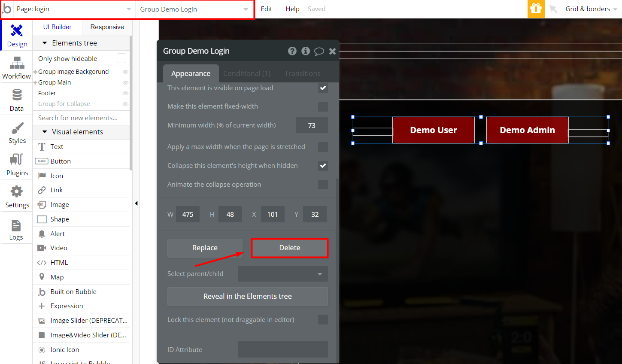This screenshot has width=622, height=364.
Task: Open the info icon in property panel
Action: 306,51
